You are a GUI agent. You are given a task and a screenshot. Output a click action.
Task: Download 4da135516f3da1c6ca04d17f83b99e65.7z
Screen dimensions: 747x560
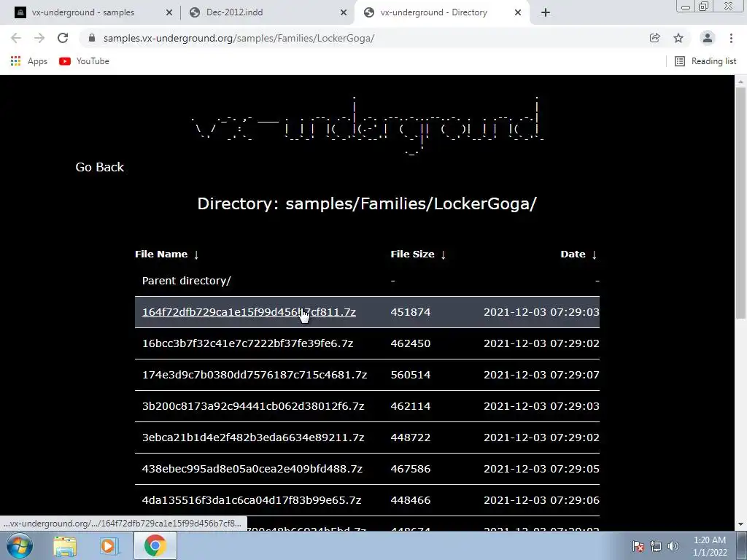coord(252,500)
